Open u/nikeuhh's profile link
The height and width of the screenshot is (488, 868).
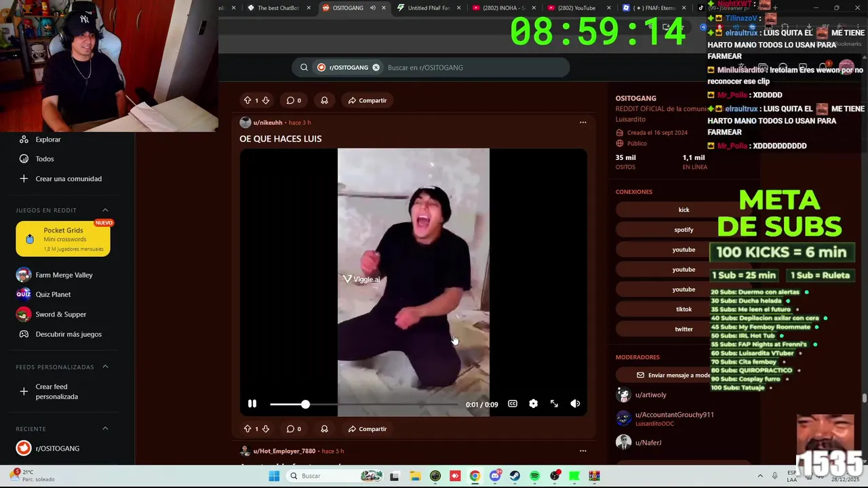click(x=268, y=123)
